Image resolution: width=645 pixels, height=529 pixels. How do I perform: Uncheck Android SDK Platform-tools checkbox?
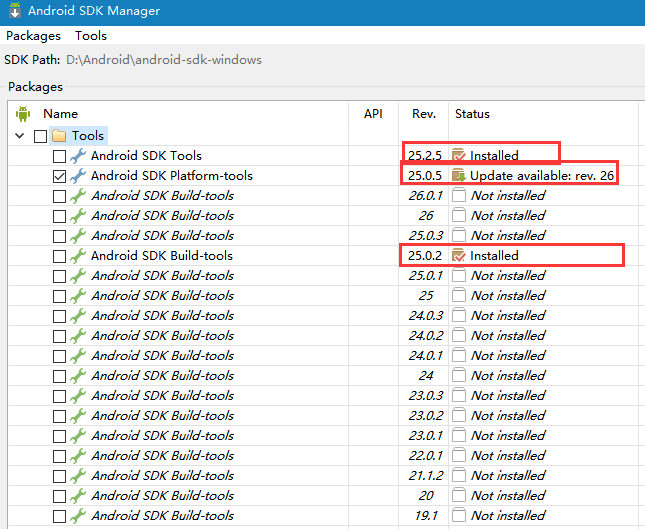[59, 176]
